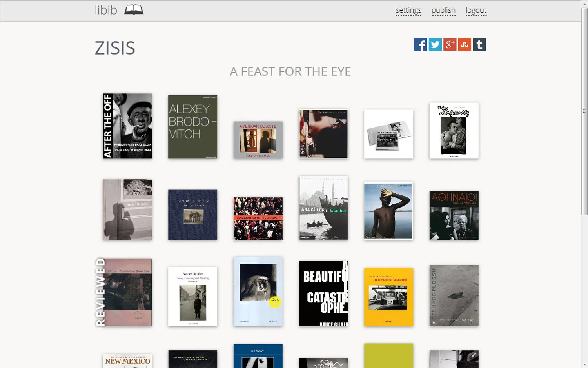Share on Tumblr icon
The height and width of the screenshot is (368, 588).
point(479,45)
